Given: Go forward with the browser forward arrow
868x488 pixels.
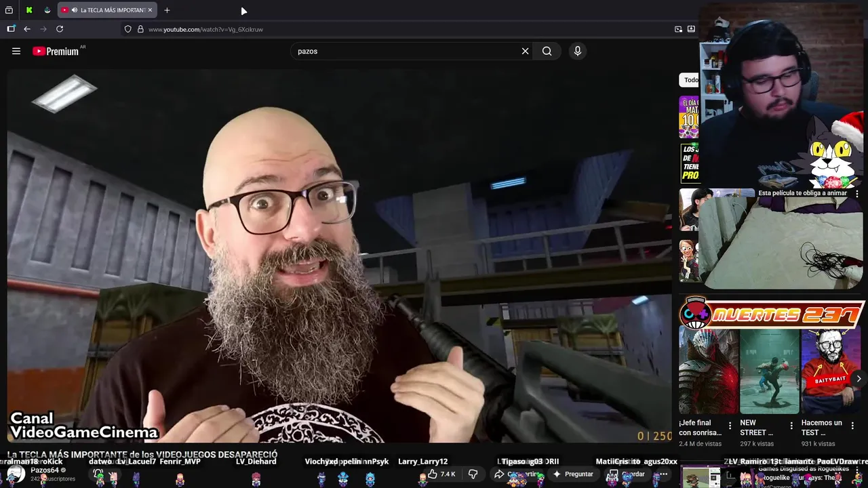Looking at the screenshot, I should coord(43,29).
